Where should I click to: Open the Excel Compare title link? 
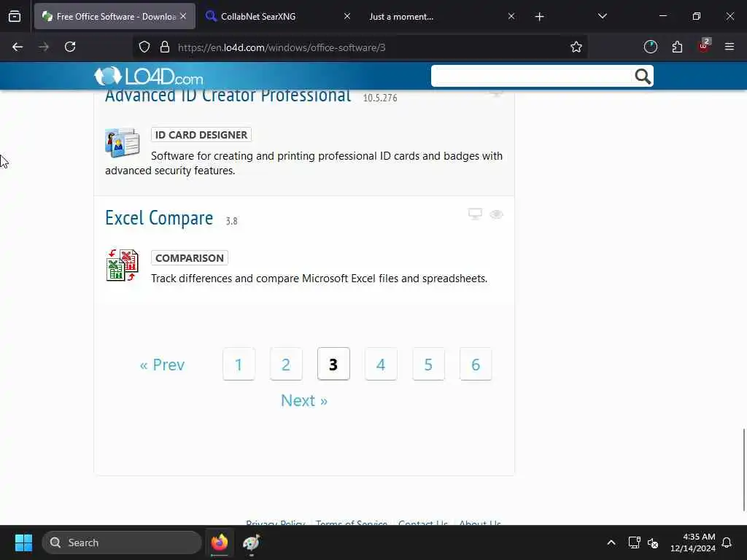click(159, 218)
